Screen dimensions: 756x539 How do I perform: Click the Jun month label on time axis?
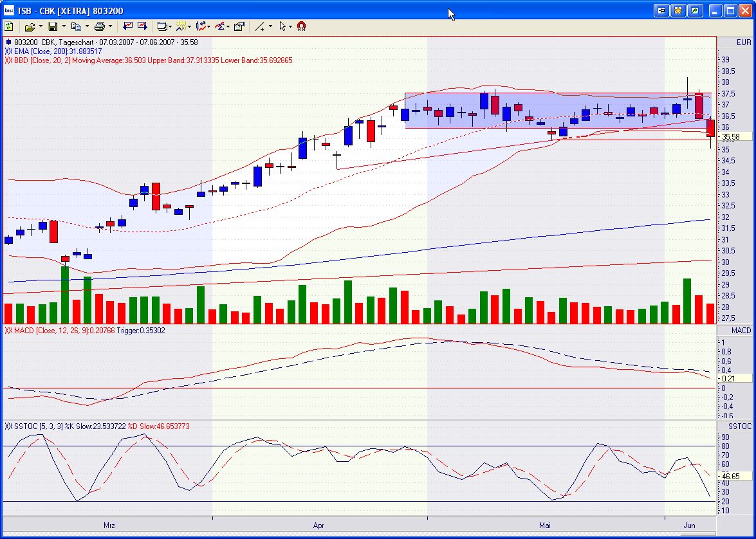[690, 525]
